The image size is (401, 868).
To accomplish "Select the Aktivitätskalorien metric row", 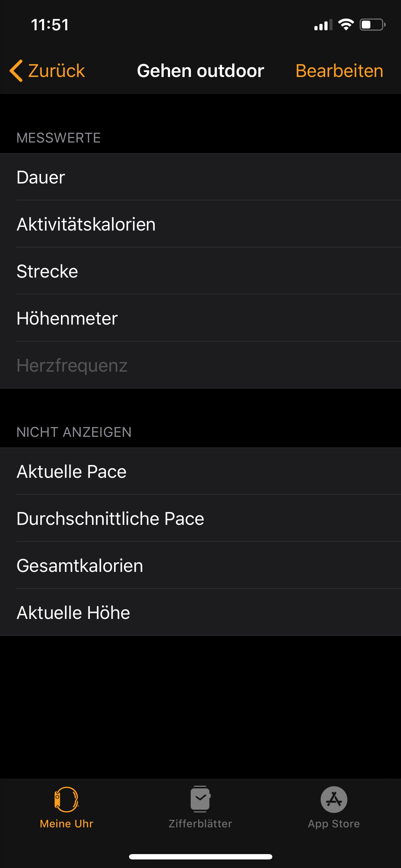I will 200,224.
